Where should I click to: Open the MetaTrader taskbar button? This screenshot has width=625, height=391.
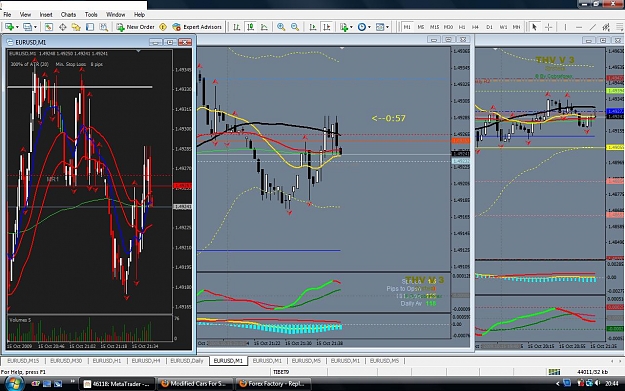(x=117, y=384)
